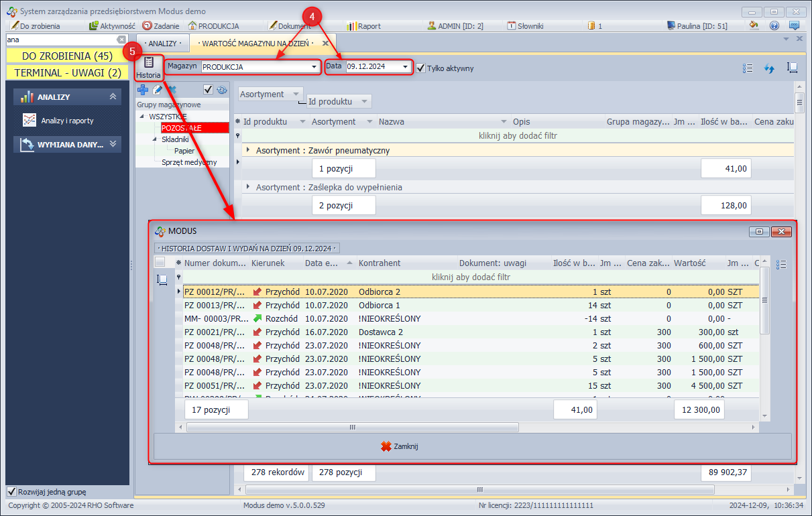Open Analizy i raporty link
This screenshot has height=516, width=812.
click(x=67, y=121)
